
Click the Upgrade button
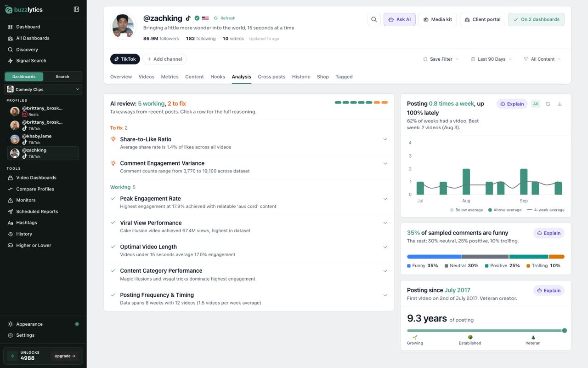[x=65, y=356]
